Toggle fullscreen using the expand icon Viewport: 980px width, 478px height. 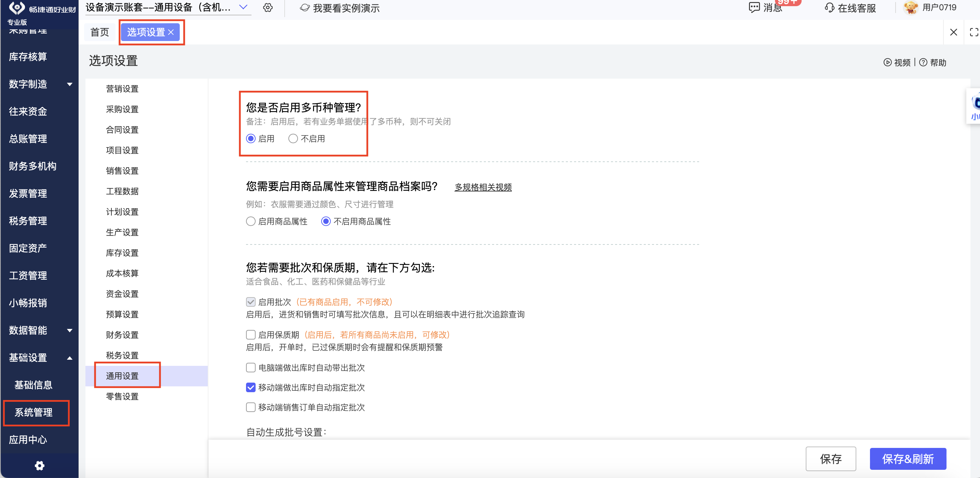(974, 32)
